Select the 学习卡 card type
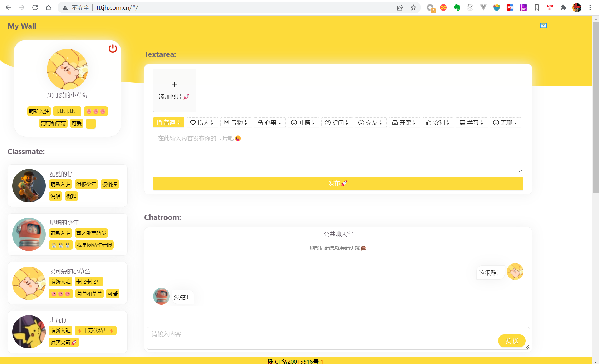 point(472,122)
